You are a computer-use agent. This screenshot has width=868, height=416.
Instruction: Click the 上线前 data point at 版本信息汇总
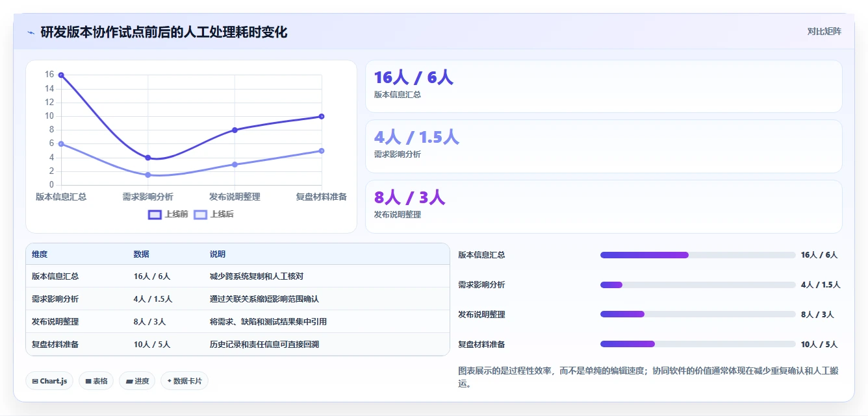point(61,75)
